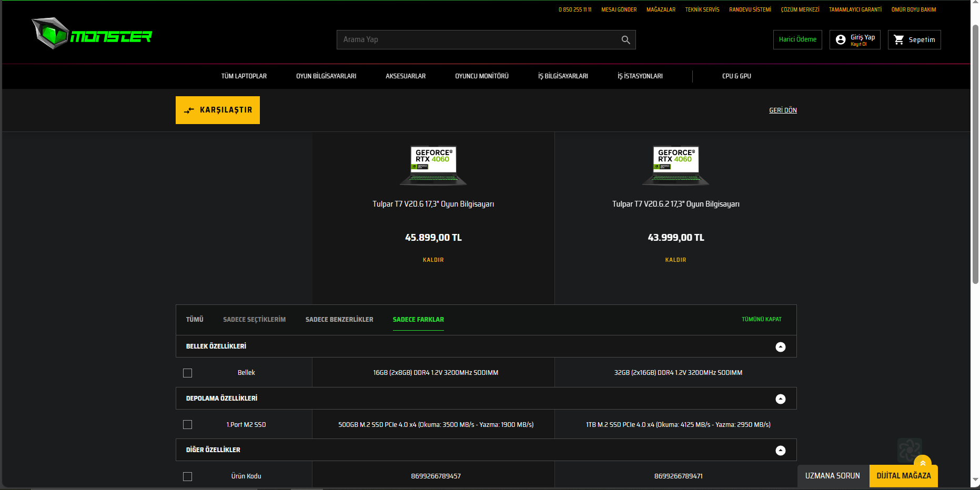The image size is (980, 490).
Task: Open Tulpar T7 V20.6 17,3" product title
Action: tap(433, 204)
